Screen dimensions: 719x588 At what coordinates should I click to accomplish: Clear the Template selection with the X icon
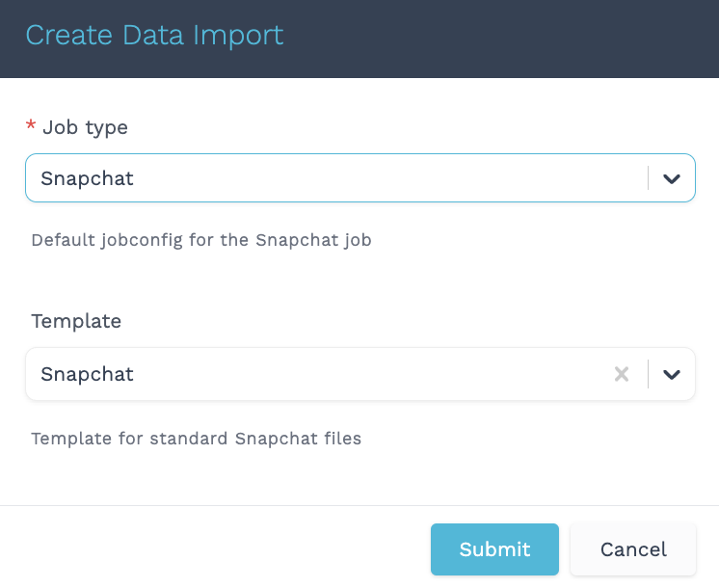tap(622, 374)
